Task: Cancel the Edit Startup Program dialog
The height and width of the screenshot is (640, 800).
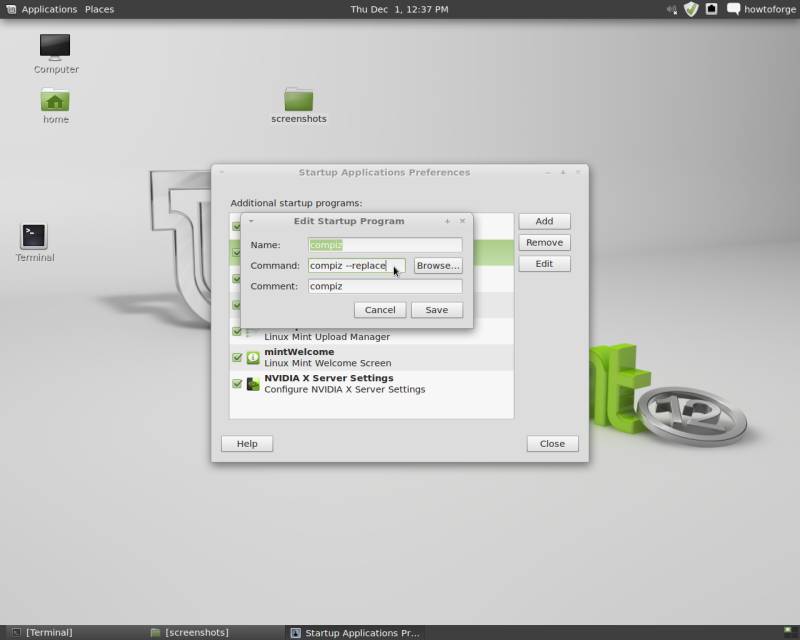Action: click(x=380, y=310)
